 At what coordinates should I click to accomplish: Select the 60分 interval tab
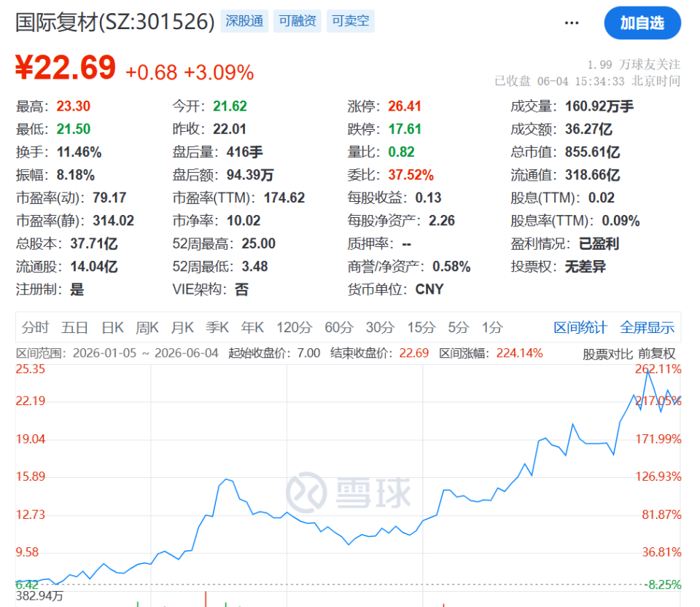[339, 327]
